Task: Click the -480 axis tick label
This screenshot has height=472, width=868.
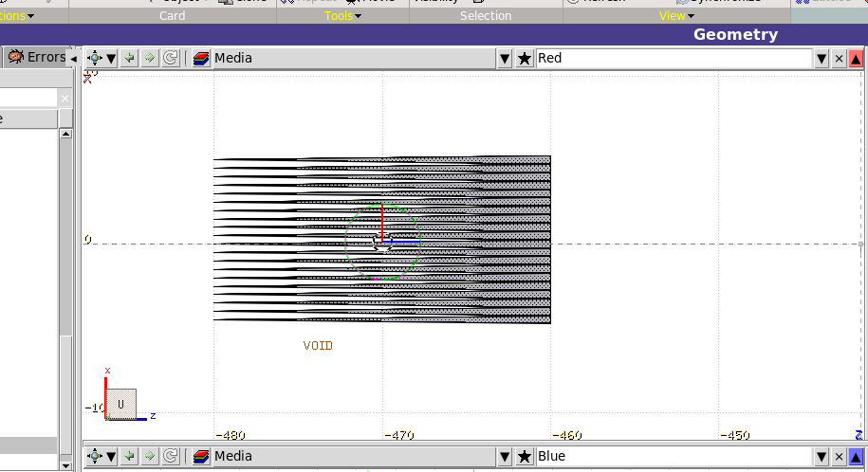Action: click(230, 435)
